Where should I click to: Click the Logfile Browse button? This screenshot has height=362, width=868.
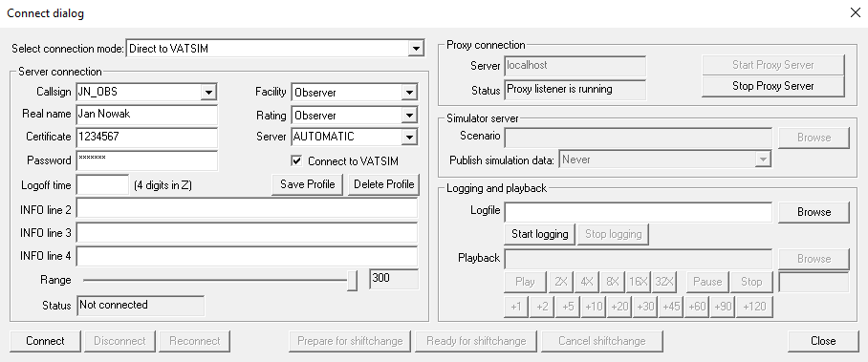(x=814, y=212)
